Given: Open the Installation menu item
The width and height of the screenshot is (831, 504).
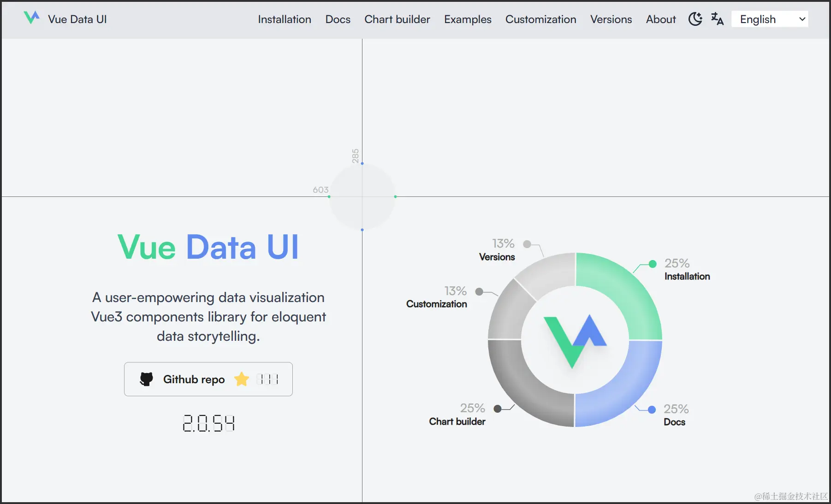Looking at the screenshot, I should pyautogui.click(x=285, y=19).
